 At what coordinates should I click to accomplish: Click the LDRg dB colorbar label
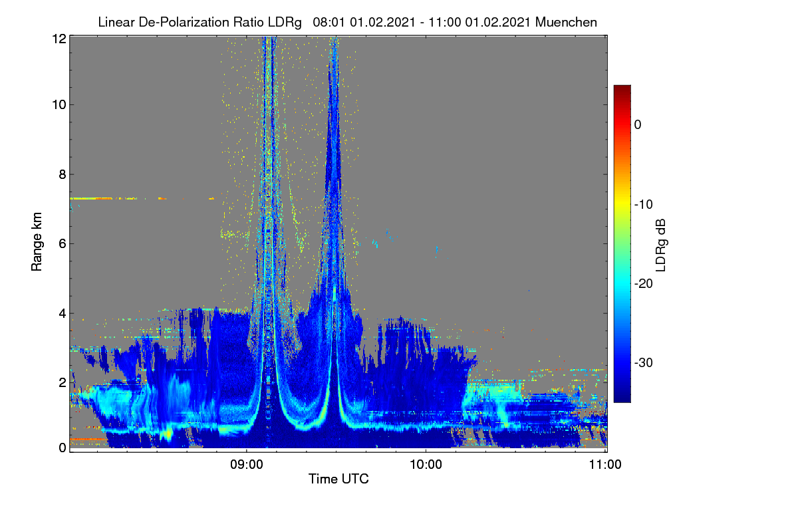[661, 244]
